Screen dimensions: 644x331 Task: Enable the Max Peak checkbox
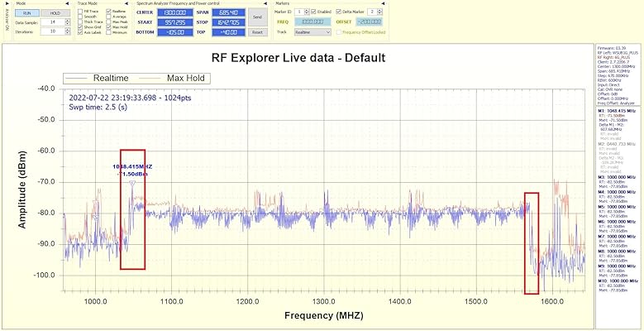(x=108, y=22)
